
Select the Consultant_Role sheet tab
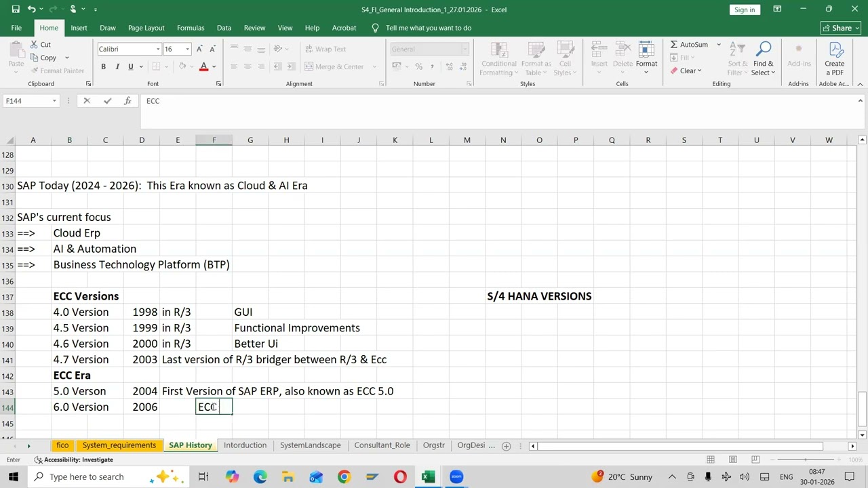coord(382,445)
